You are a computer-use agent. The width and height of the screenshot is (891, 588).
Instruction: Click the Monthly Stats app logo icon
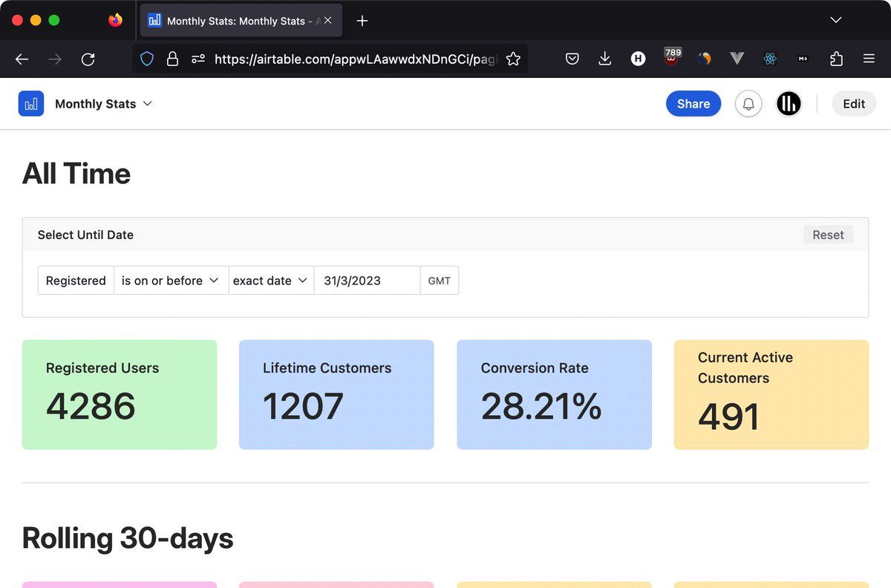31,104
